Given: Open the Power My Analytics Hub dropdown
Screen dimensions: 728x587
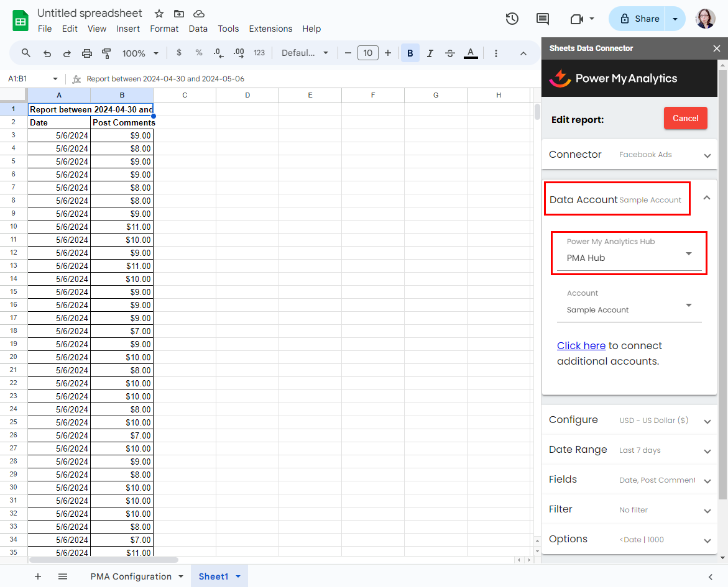Looking at the screenshot, I should point(629,254).
